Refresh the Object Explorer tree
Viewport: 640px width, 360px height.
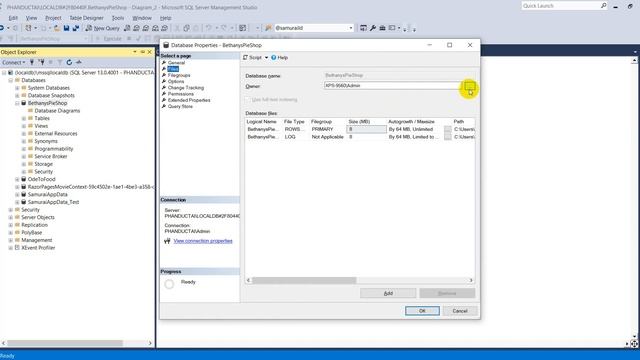(69, 62)
